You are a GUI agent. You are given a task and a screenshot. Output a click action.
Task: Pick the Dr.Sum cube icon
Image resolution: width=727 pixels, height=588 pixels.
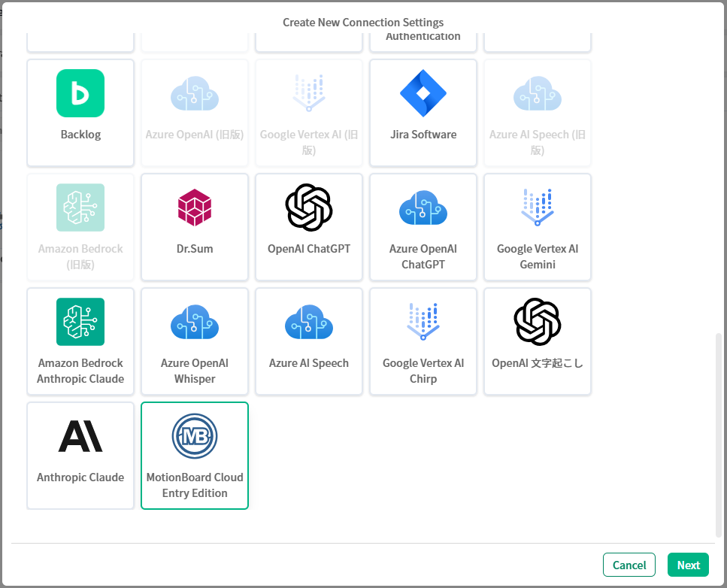coord(195,208)
